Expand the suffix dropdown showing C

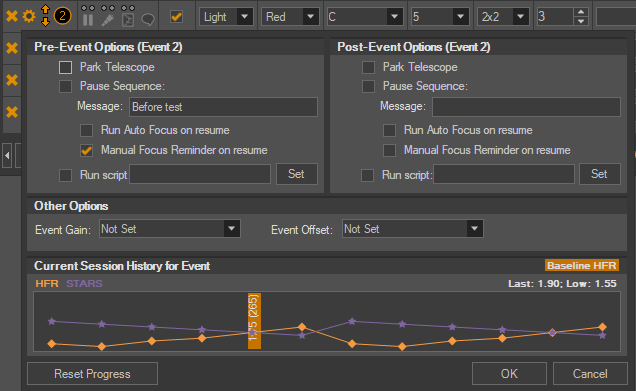click(x=365, y=17)
